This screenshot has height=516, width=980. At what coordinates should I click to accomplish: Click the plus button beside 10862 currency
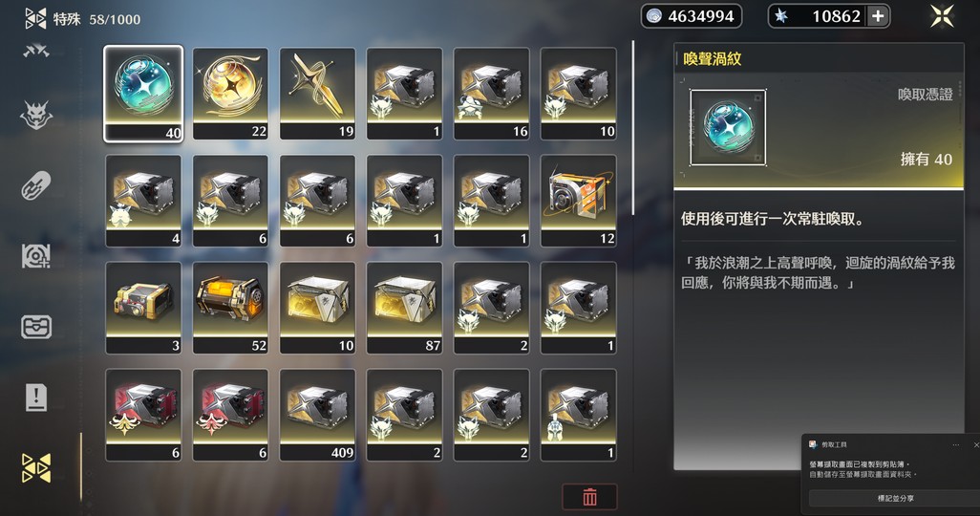[x=878, y=16]
